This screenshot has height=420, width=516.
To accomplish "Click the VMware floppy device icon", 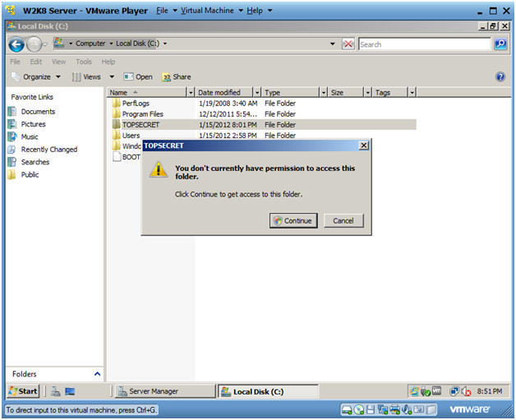I will tap(371, 410).
